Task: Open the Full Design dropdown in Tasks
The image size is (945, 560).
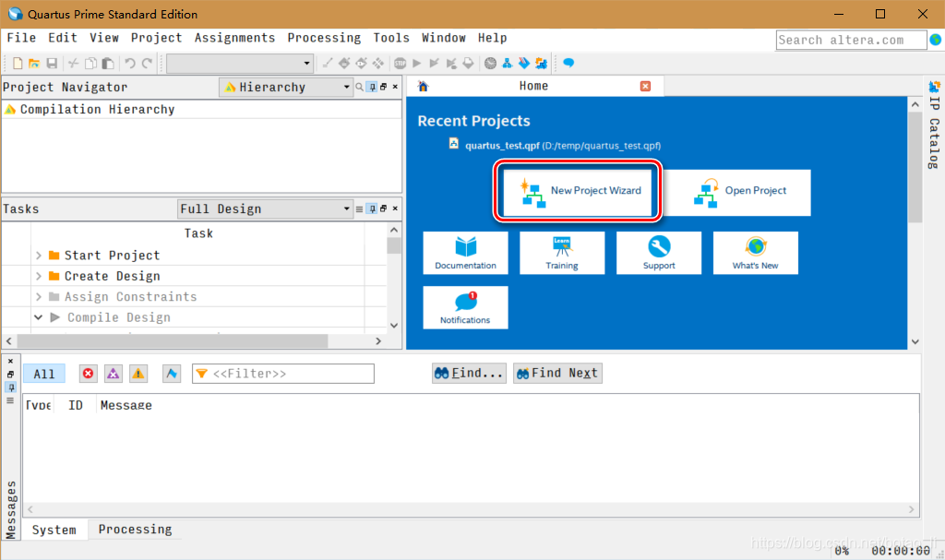Action: 265,209
